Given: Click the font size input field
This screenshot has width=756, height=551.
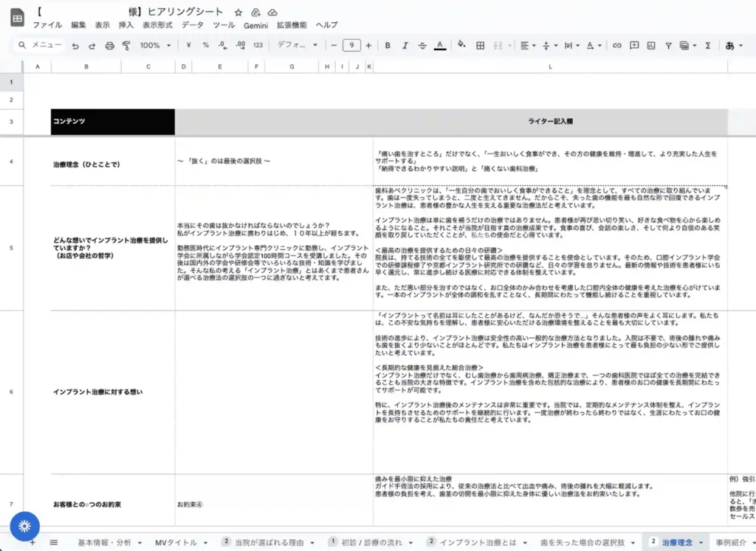Looking at the screenshot, I should [x=351, y=45].
